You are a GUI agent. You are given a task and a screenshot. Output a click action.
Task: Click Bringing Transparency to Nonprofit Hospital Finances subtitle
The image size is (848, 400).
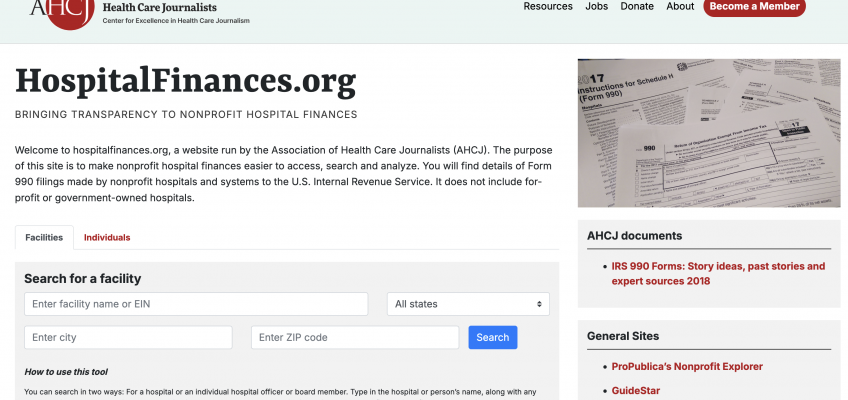coord(186,115)
